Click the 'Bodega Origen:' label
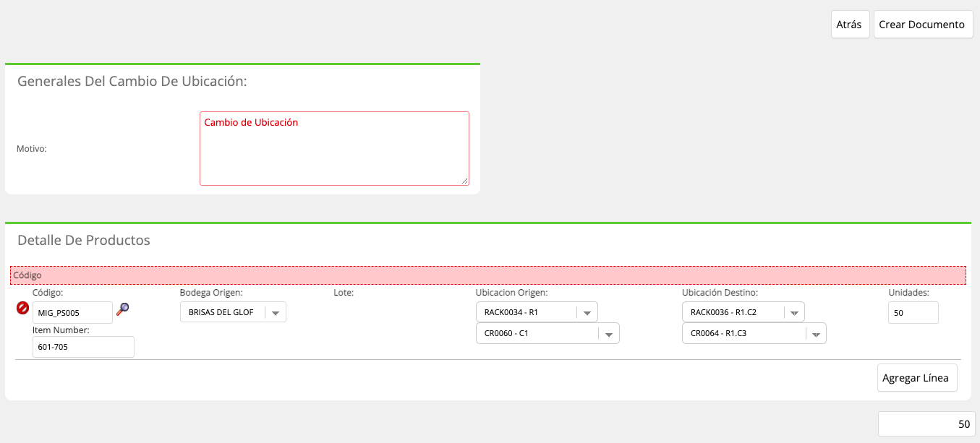 click(211, 293)
